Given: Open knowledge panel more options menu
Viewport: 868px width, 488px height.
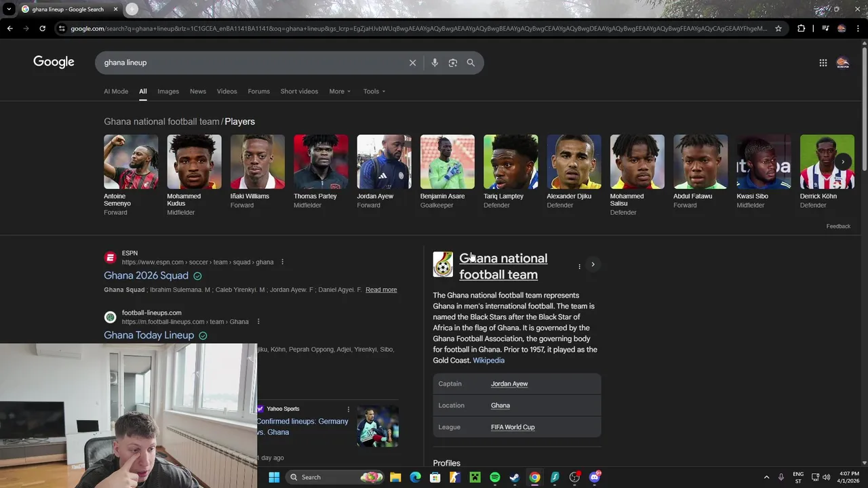Looking at the screenshot, I should 579,266.
